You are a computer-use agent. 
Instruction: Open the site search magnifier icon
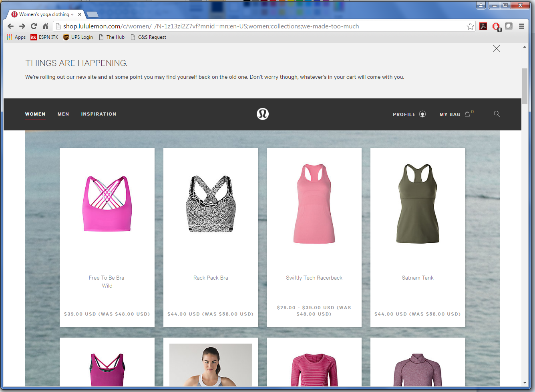point(497,114)
